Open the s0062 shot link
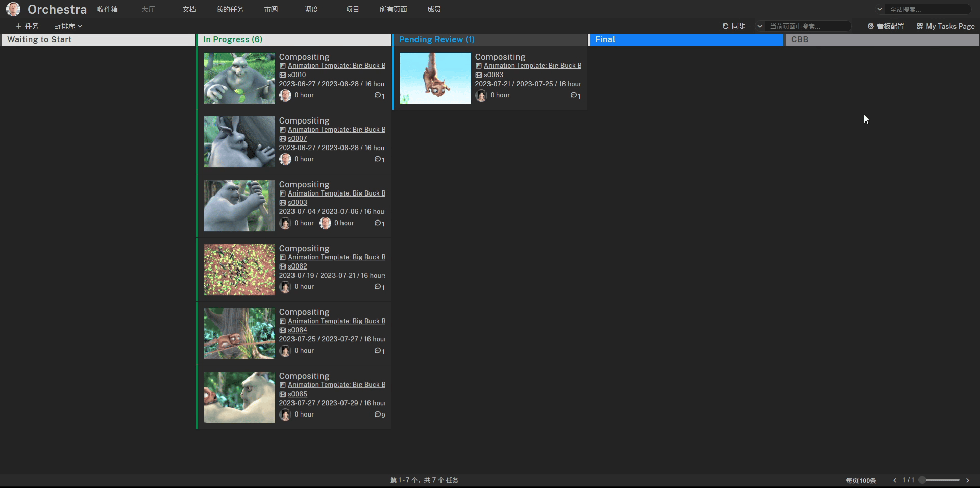 pyautogui.click(x=298, y=266)
